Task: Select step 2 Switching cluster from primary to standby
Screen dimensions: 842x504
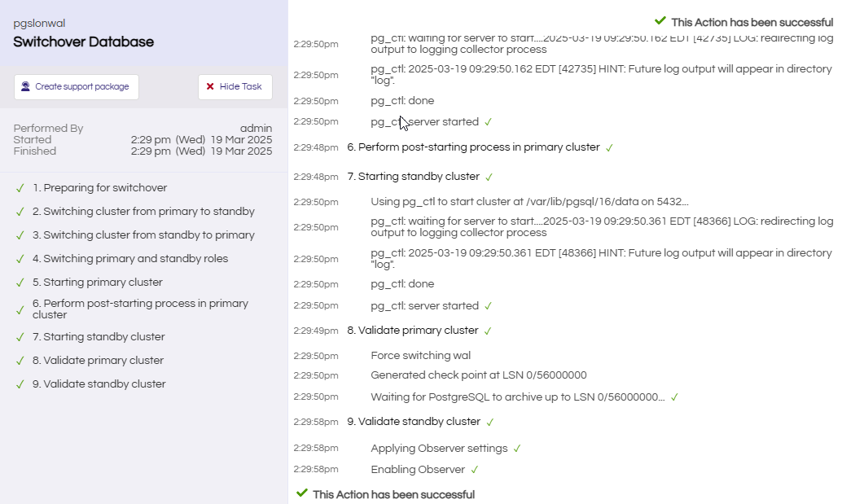Action: pyautogui.click(x=143, y=212)
